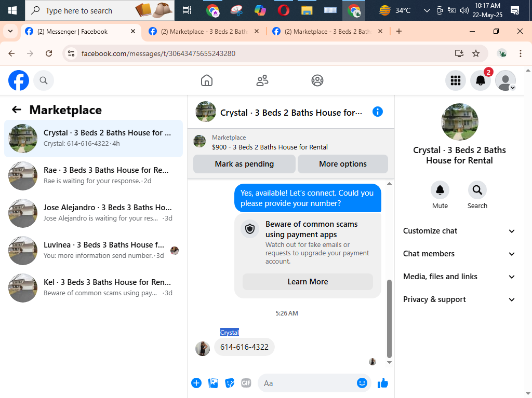Open the account profile avatar menu
532x398 pixels.
coord(506,80)
